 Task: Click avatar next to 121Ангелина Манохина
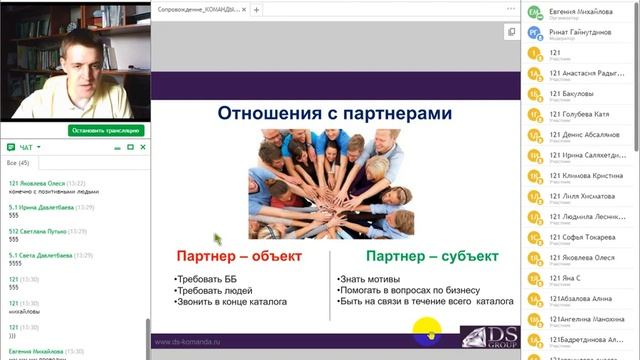(x=534, y=320)
